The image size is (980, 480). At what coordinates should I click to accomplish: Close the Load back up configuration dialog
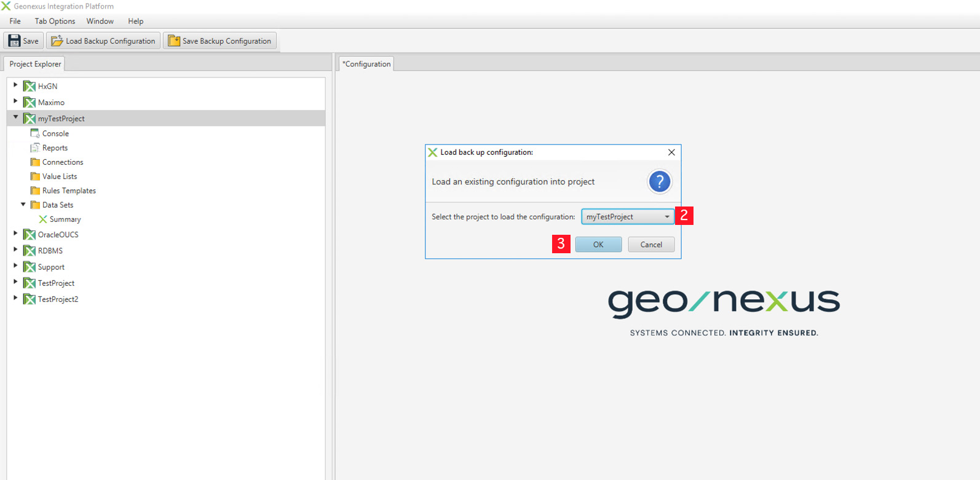[x=671, y=152]
